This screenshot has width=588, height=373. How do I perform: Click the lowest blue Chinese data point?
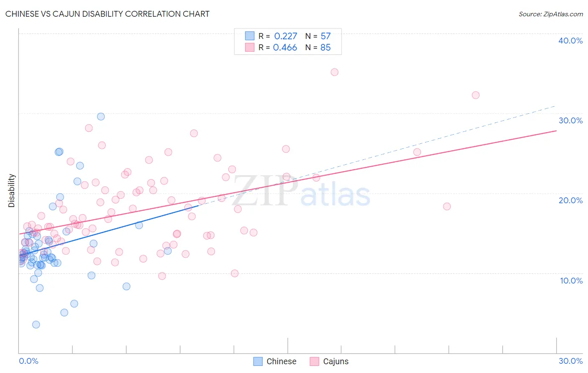(36, 324)
